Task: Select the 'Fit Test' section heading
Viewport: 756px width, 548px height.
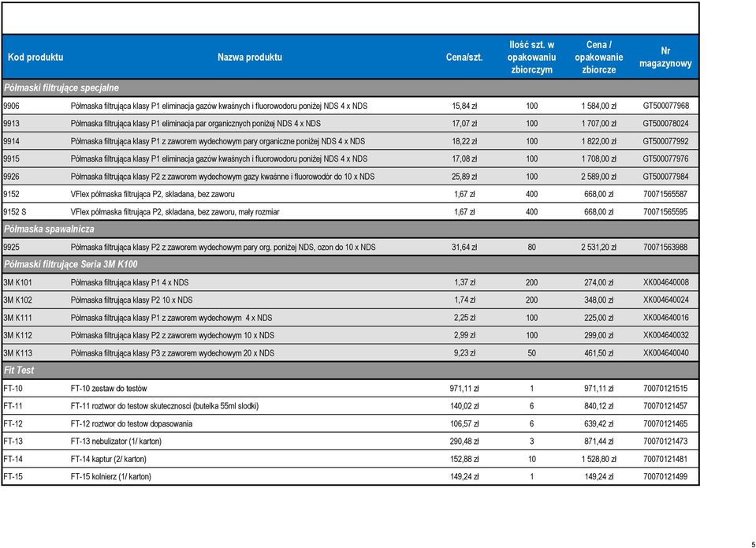Action: point(19,371)
